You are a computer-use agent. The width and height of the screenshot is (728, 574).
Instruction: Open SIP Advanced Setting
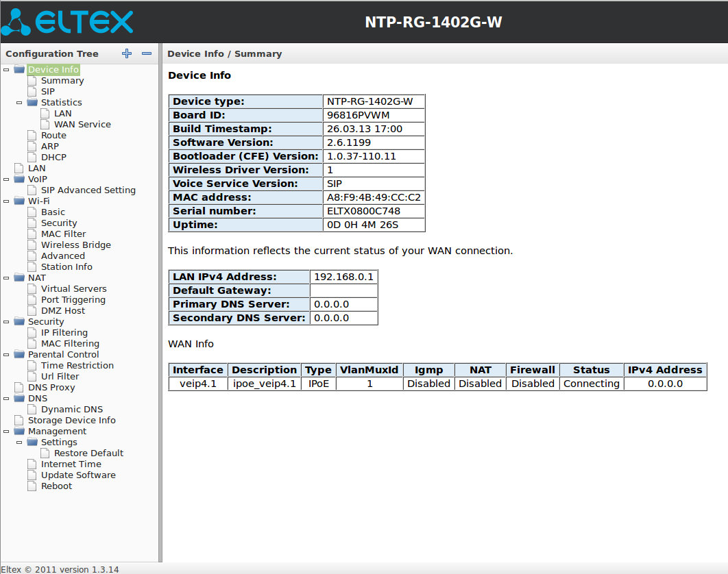point(88,190)
